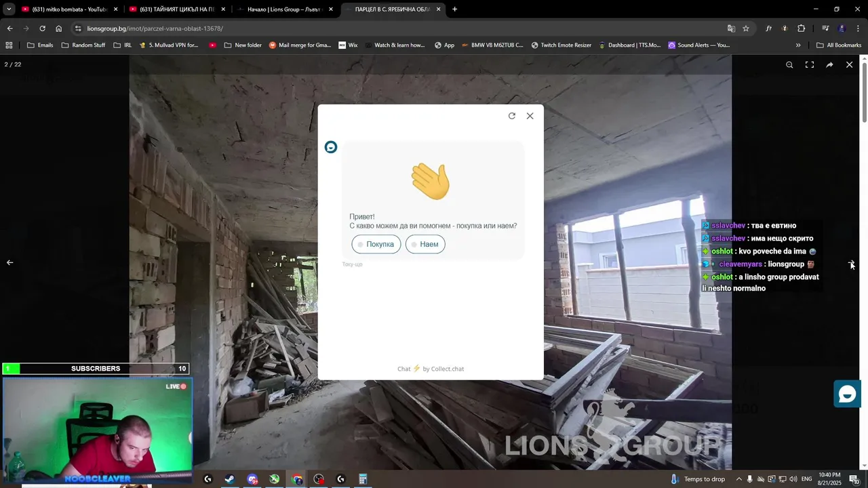
Task: Open Chrome from taskbar
Action: point(297,479)
